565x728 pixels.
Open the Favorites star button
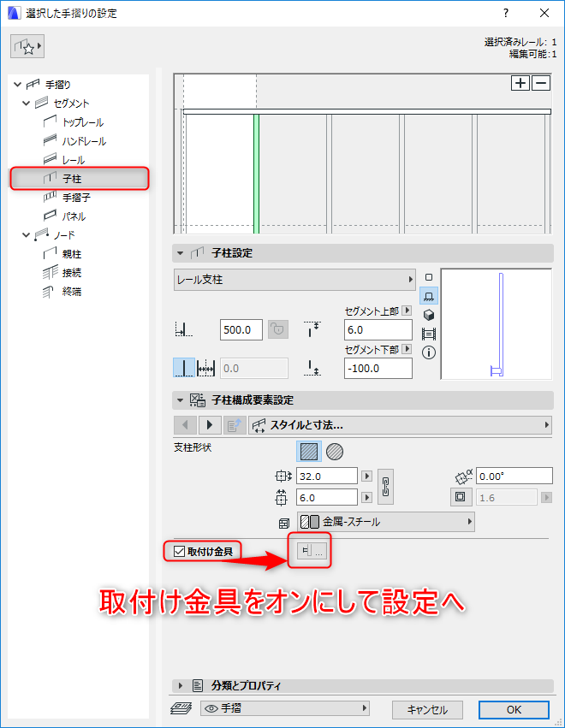(x=27, y=46)
